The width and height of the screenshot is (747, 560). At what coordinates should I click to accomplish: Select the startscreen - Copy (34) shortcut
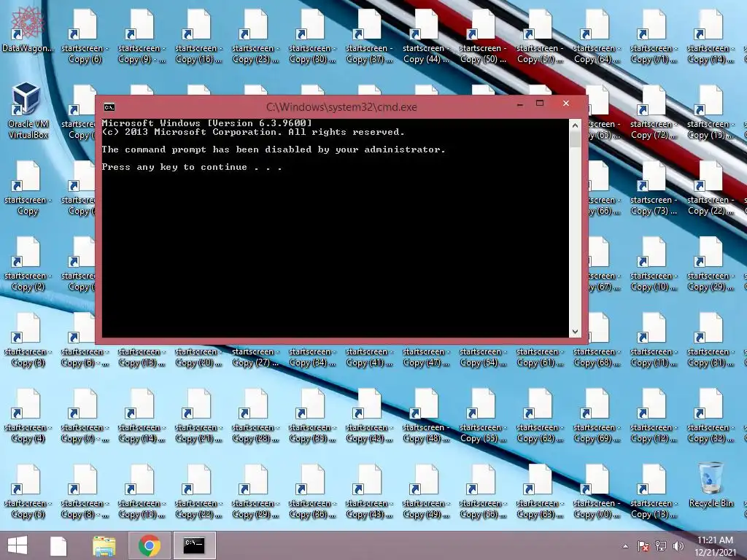[312, 357]
